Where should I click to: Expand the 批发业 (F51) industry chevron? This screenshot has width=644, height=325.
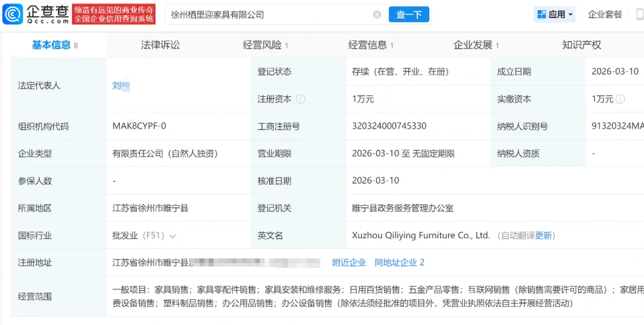pyautogui.click(x=172, y=236)
